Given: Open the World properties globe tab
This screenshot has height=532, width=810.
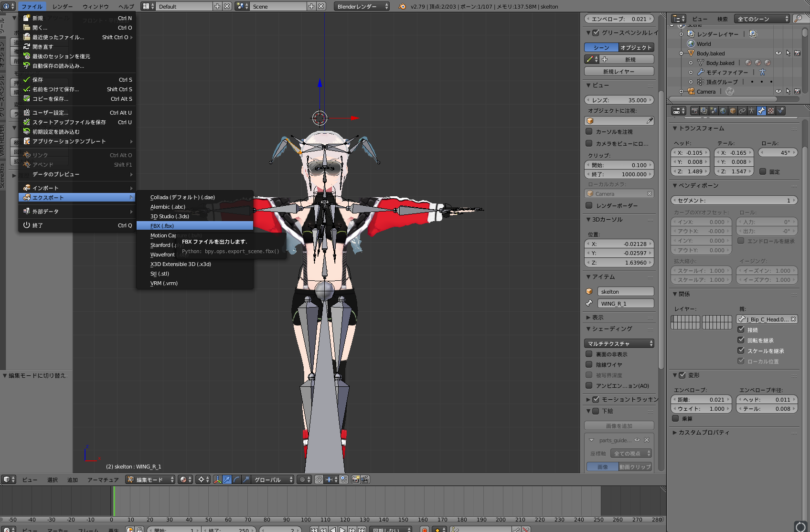Looking at the screenshot, I should tap(723, 111).
